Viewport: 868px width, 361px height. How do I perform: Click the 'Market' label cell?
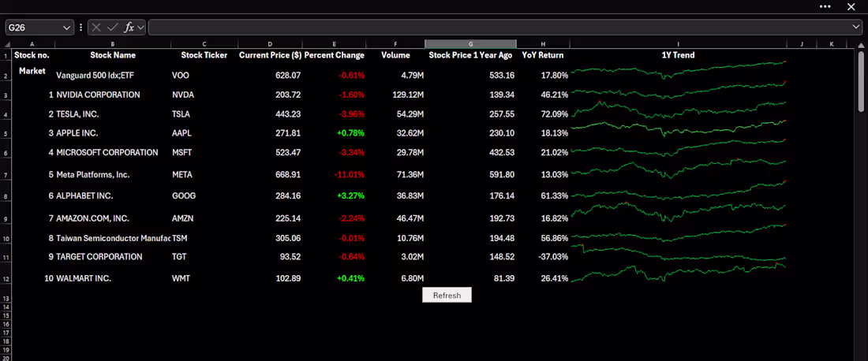click(32, 71)
